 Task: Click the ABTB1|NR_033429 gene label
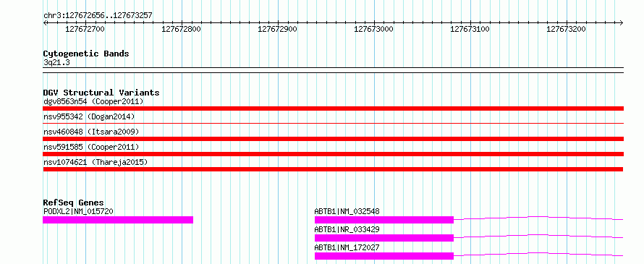pos(347,229)
